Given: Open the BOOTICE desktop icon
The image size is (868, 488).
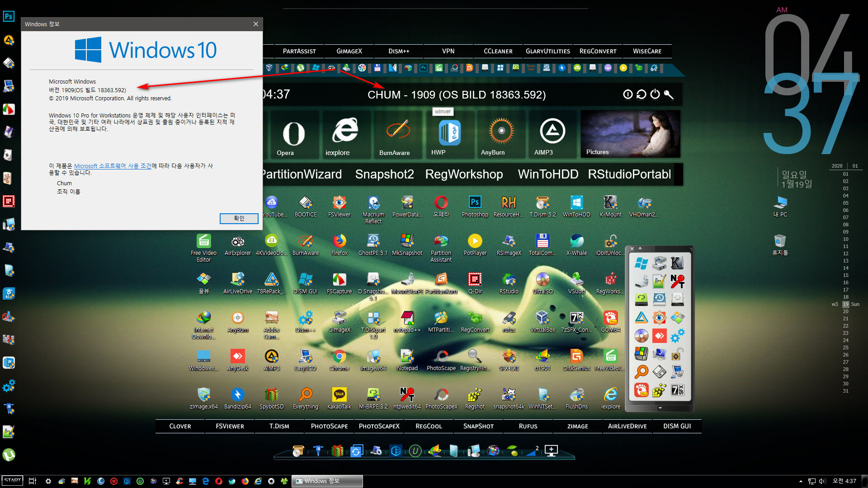Looking at the screenshot, I should click(306, 206).
